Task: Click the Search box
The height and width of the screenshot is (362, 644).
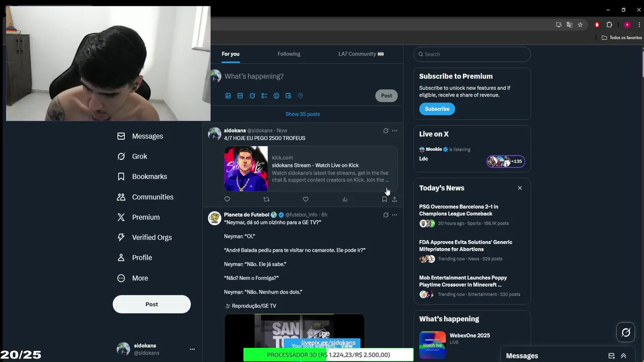Action: 472,54
